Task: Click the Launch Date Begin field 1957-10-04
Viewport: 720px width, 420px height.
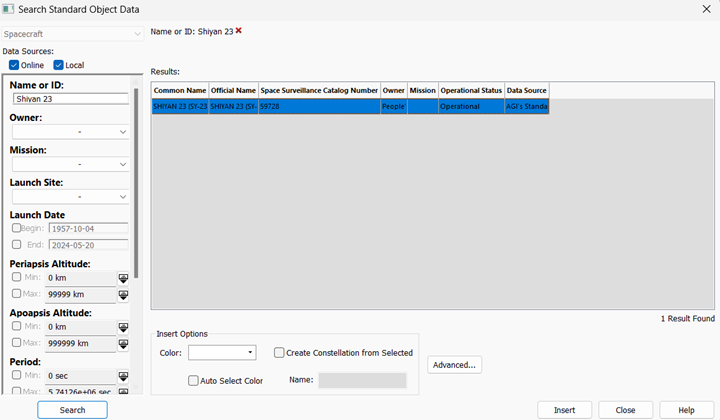Action: pos(88,229)
